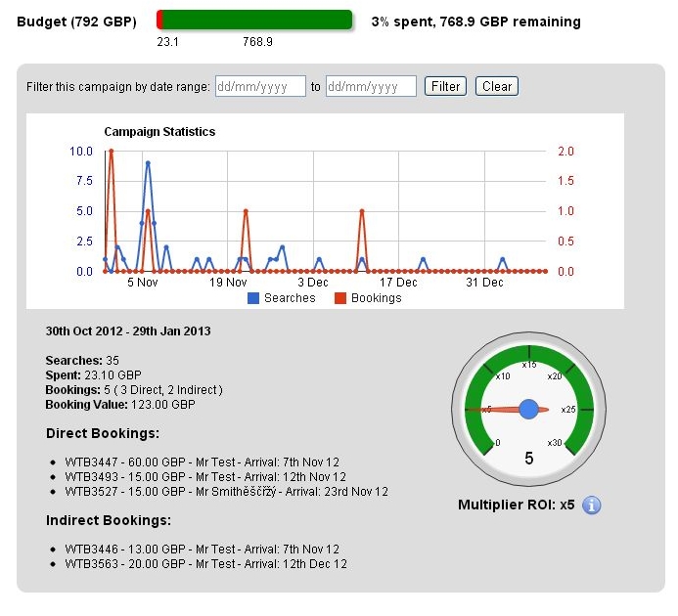Select indirect booking WTB3446 entry
The image size is (678, 616).
202,550
